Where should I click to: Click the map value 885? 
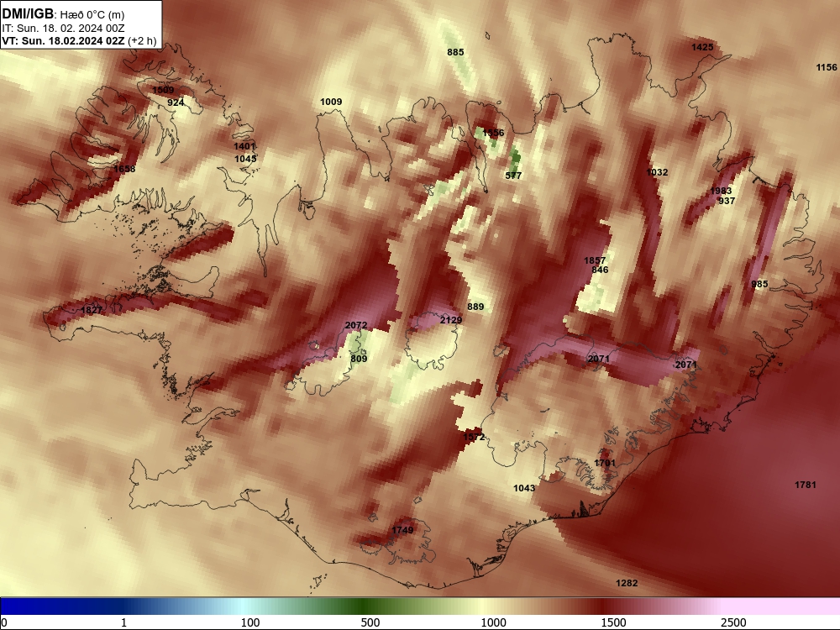coord(455,52)
